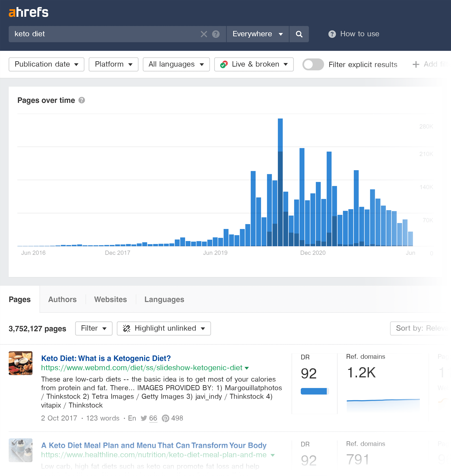Open the How to use help icon
This screenshot has width=451, height=476.
(x=332, y=34)
